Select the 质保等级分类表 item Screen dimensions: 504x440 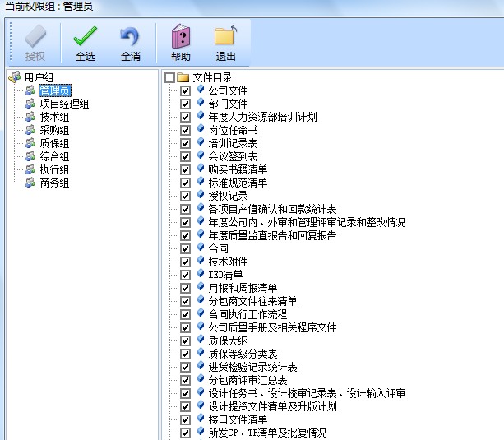tap(243, 354)
